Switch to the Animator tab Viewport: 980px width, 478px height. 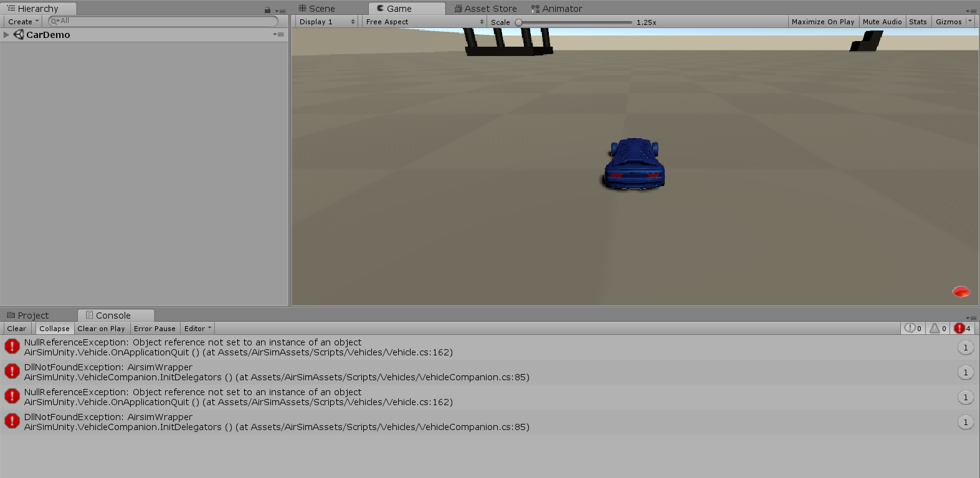(x=557, y=9)
